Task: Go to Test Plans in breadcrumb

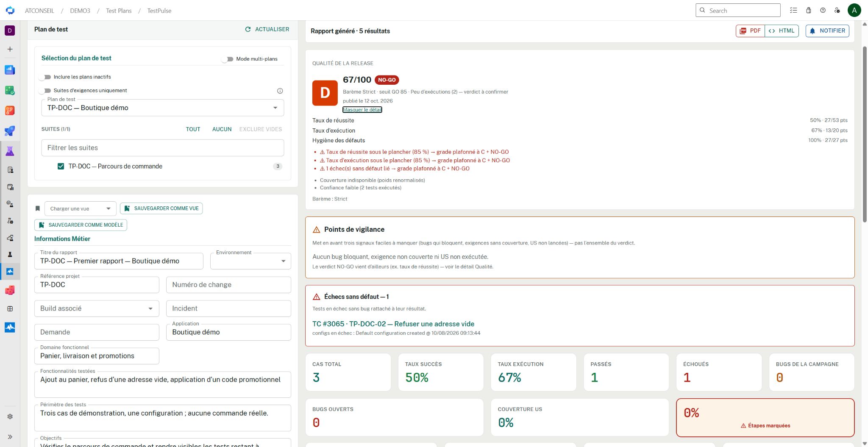Action: tap(119, 11)
